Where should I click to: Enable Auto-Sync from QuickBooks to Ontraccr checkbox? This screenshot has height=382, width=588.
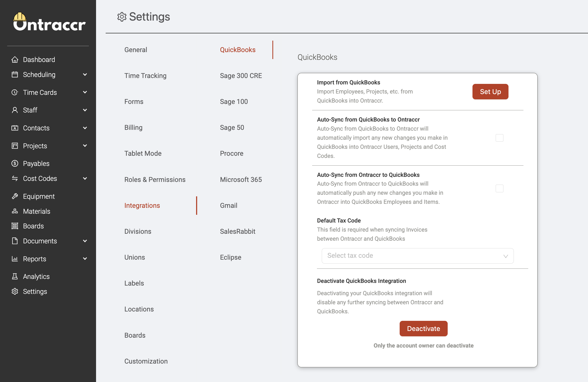click(499, 138)
